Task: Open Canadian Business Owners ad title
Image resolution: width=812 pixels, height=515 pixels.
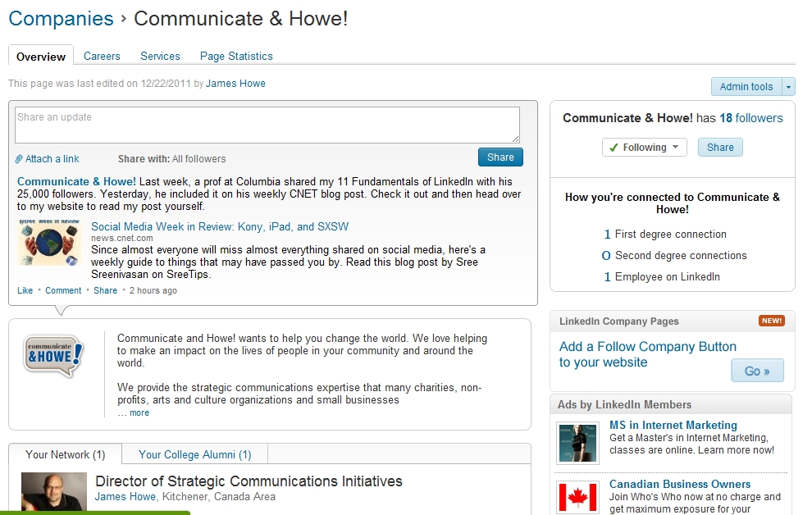Action: coord(680,484)
